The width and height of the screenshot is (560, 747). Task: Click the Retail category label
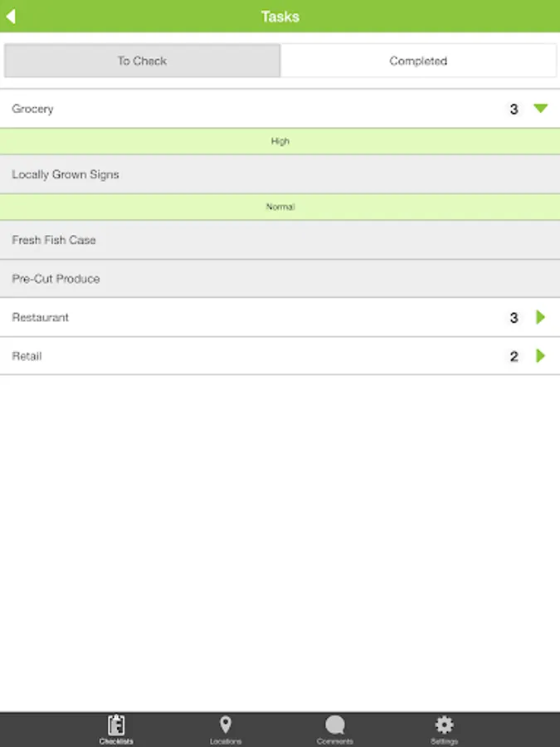pyautogui.click(x=27, y=356)
